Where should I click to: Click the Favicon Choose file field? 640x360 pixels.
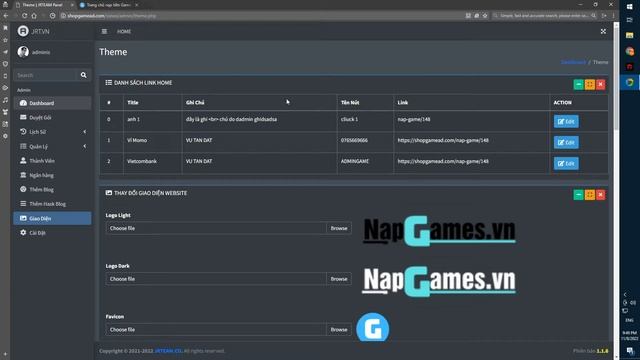216,329
